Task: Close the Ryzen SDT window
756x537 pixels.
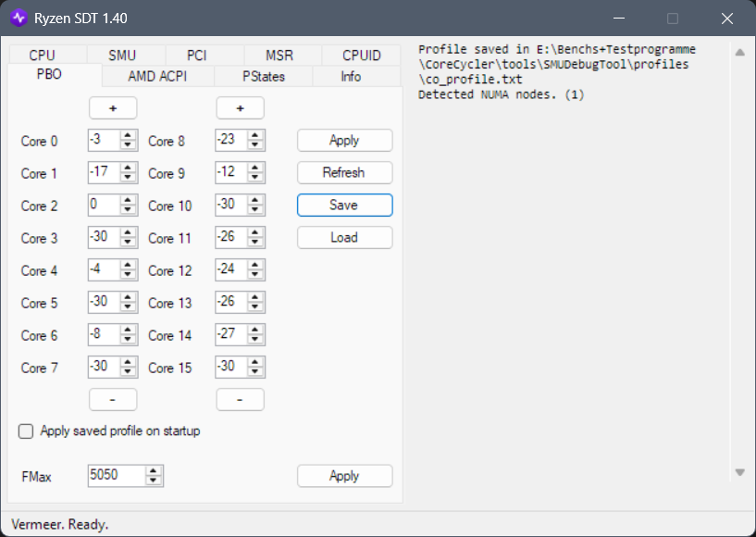Action: pos(727,19)
